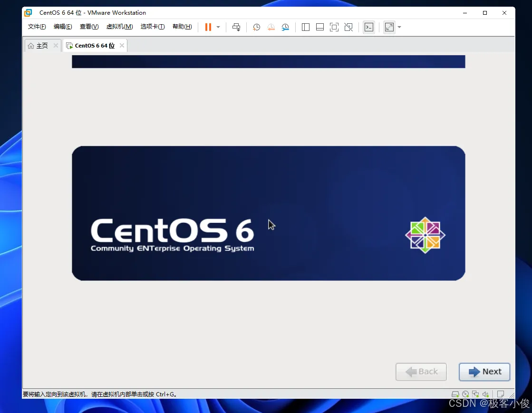Take a snapshot of the virtual machine
Viewport: 532px width, 413px height.
coord(257,27)
